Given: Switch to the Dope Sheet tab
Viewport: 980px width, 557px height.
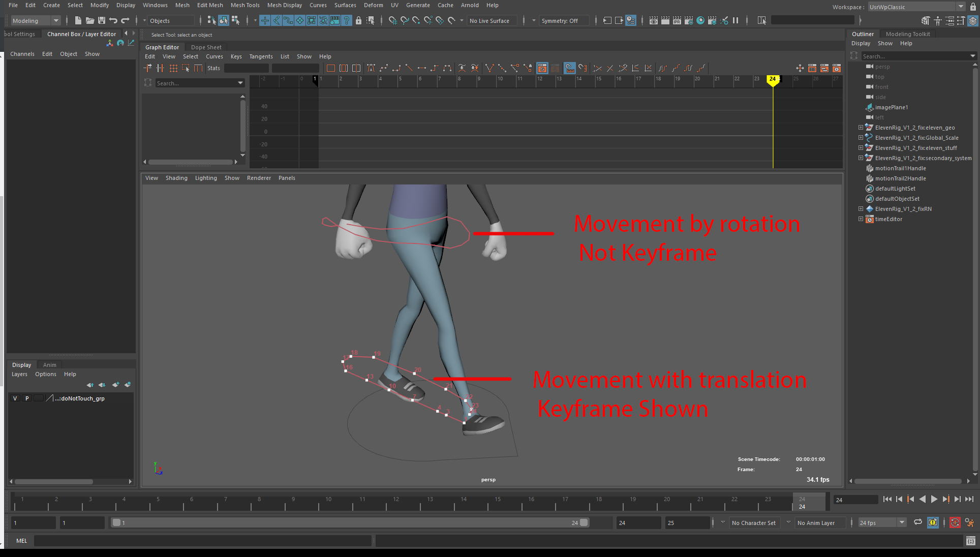Looking at the screenshot, I should click(206, 47).
